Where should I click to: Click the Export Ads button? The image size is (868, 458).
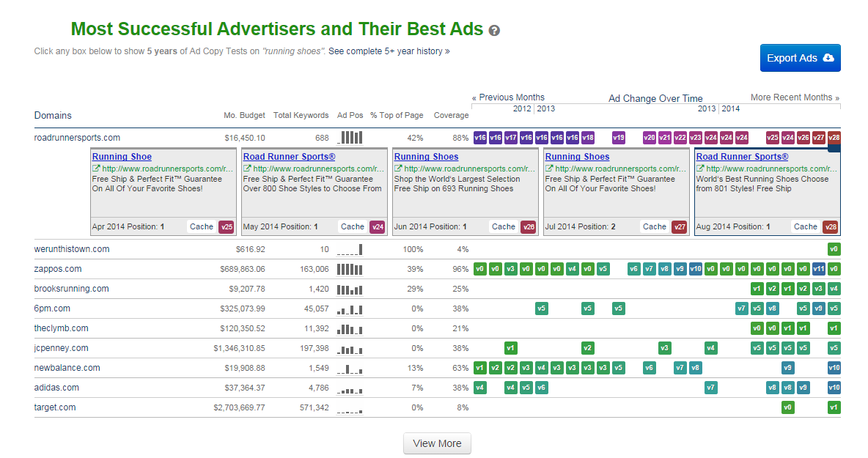point(800,58)
